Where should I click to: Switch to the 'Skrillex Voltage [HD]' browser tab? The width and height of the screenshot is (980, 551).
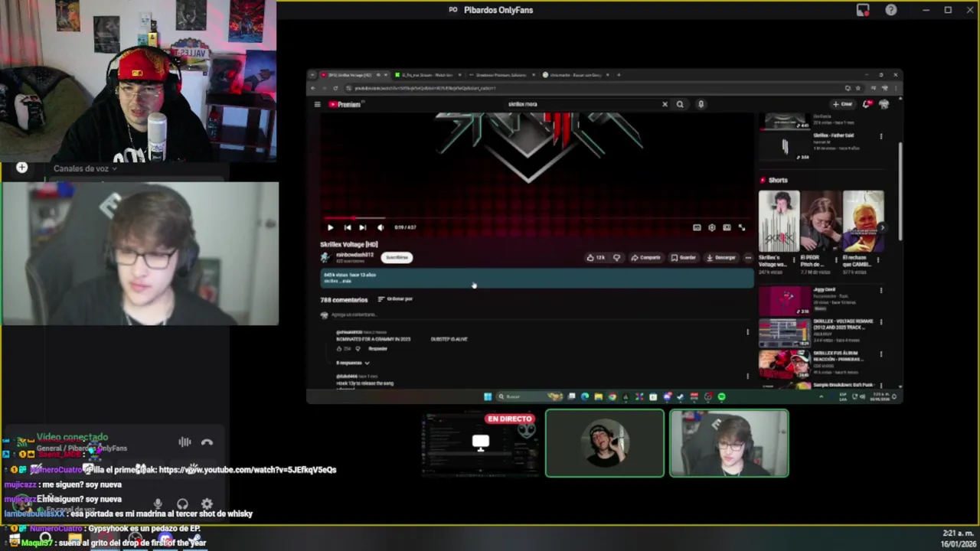pos(349,75)
